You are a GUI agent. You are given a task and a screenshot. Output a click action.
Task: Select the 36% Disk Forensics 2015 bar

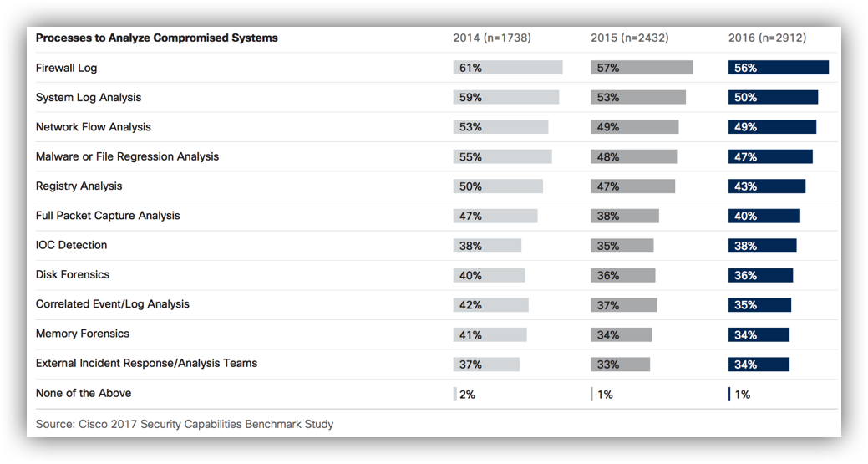pyautogui.click(x=622, y=275)
